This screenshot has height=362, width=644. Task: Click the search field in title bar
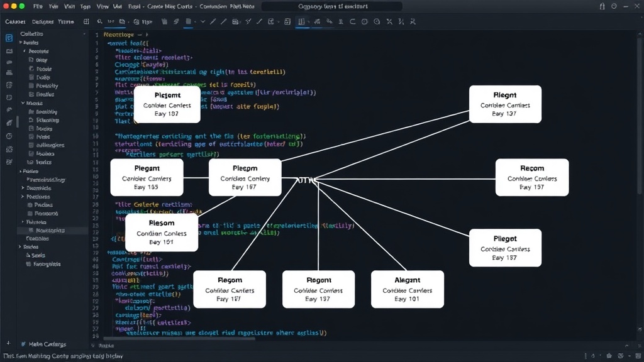point(332,6)
